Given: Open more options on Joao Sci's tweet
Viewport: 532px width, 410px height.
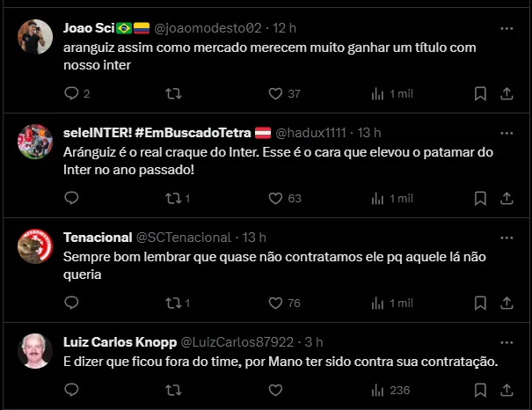Looking at the screenshot, I should (506, 28).
